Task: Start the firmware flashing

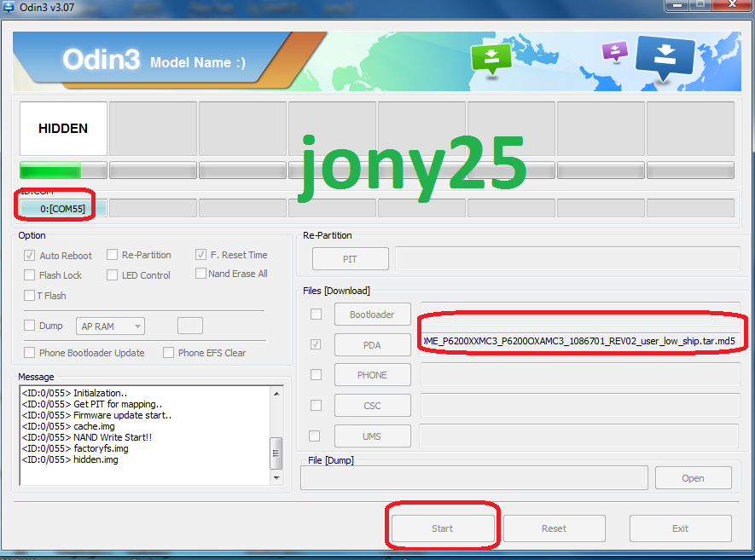Action: (x=443, y=528)
